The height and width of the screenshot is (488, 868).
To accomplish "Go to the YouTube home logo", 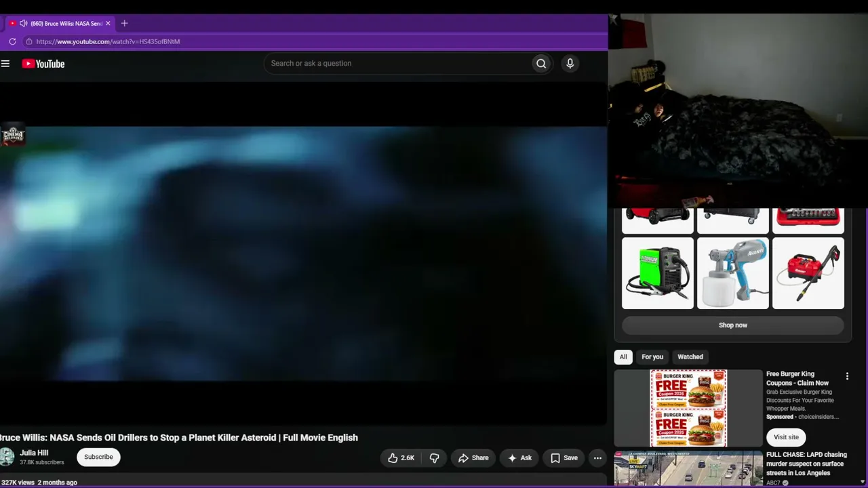I will coord(43,64).
